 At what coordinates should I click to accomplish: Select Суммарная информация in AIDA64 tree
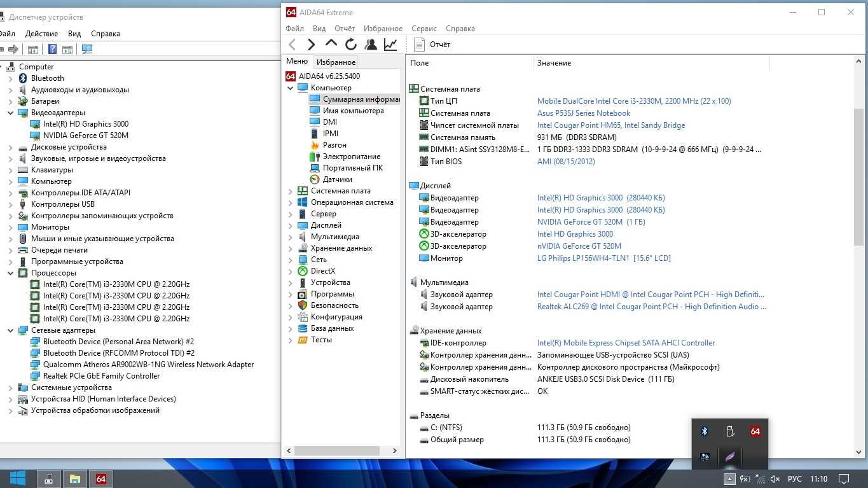pos(355,99)
